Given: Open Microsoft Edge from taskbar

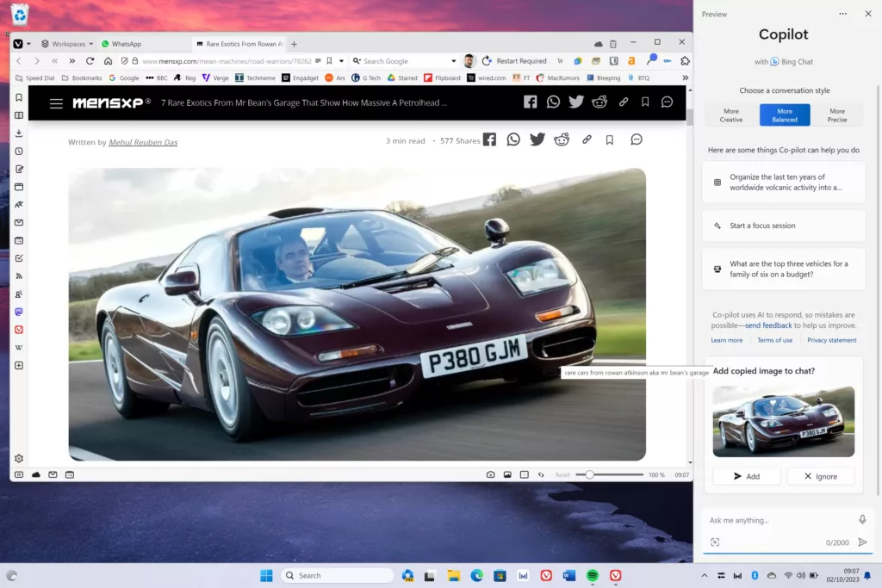Looking at the screenshot, I should 476,575.
